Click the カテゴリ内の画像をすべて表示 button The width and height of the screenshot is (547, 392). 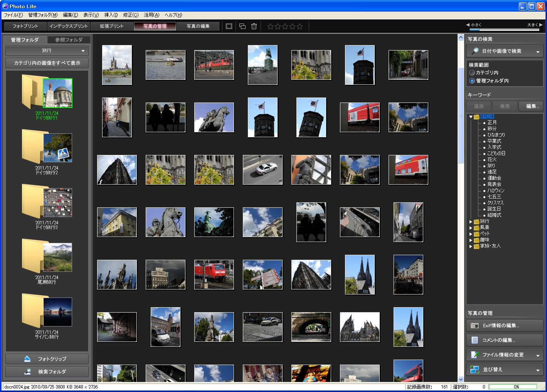click(x=47, y=63)
